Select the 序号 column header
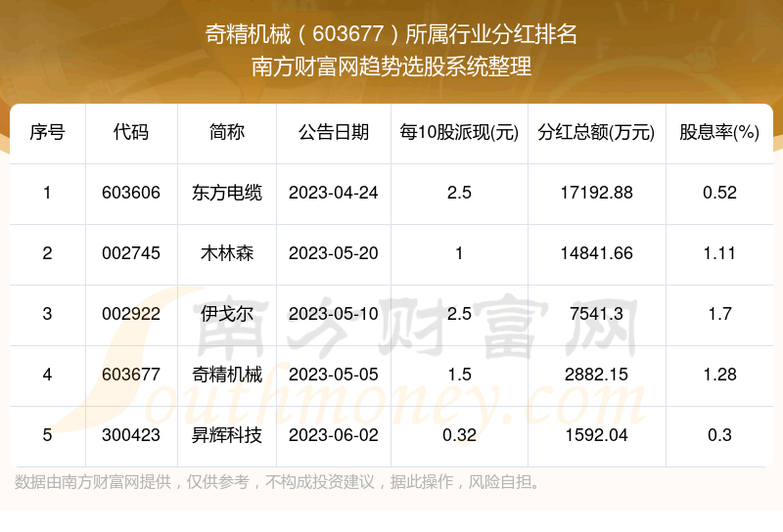Image resolution: width=783 pixels, height=532 pixels. [47, 132]
